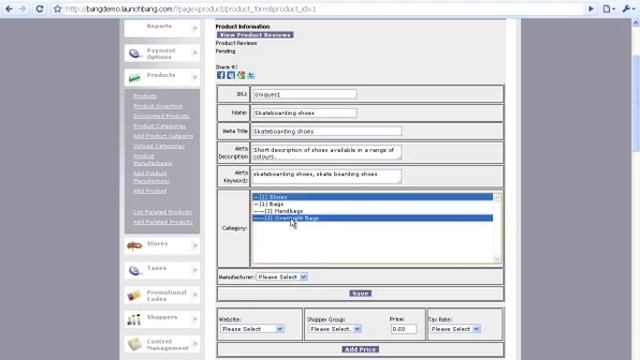Click the Save button
Image resolution: width=640 pixels, height=360 pixels.
point(360,293)
